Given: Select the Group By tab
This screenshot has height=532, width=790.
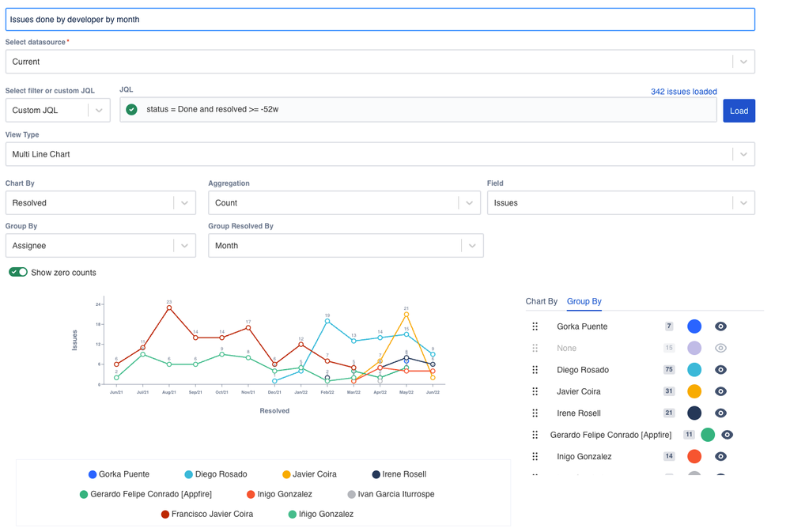Looking at the screenshot, I should [584, 301].
